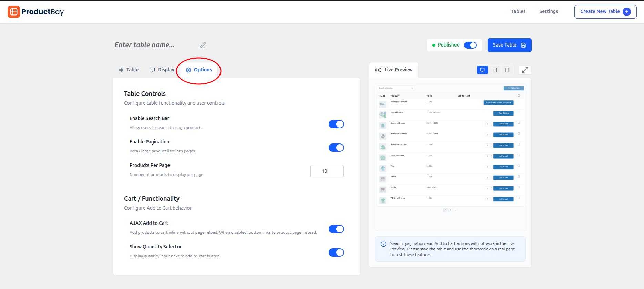The image size is (644, 289).
Task: Click the Search products field in preview
Action: 396,88
